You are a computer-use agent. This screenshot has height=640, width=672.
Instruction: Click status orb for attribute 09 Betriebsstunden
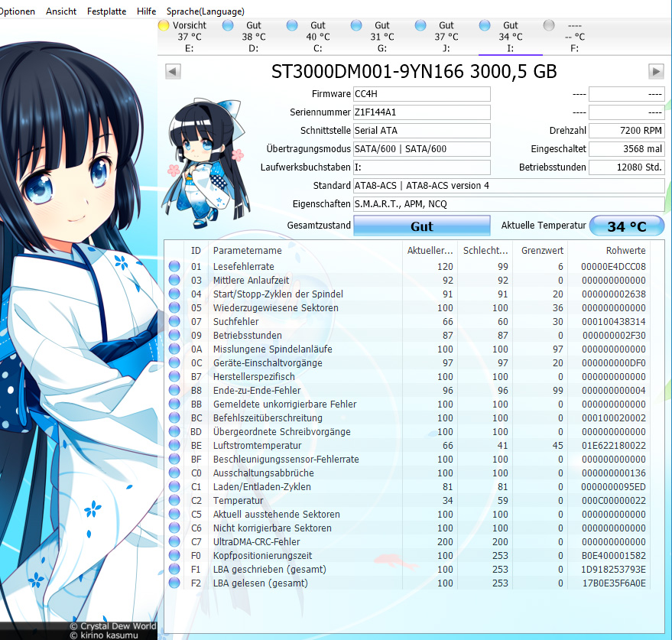coord(174,335)
